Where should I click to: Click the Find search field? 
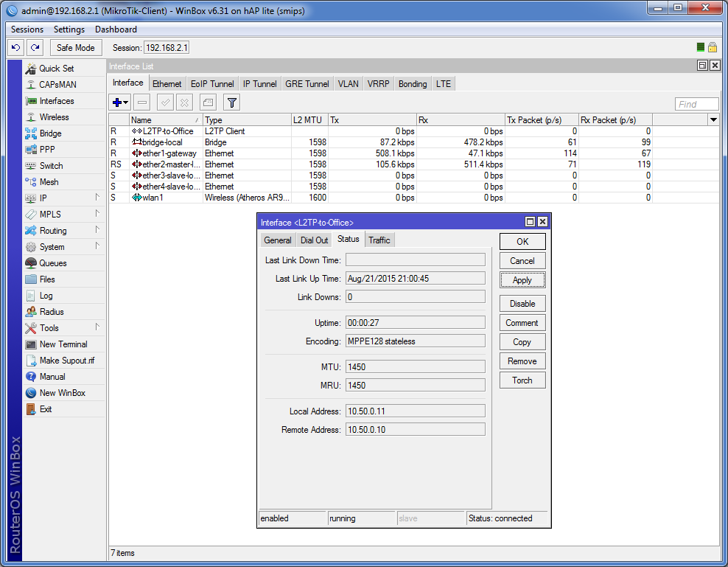[x=696, y=104]
